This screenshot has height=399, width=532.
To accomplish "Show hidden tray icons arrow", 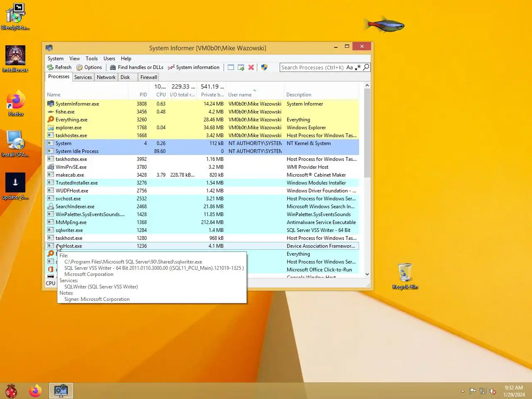I will [x=463, y=391].
